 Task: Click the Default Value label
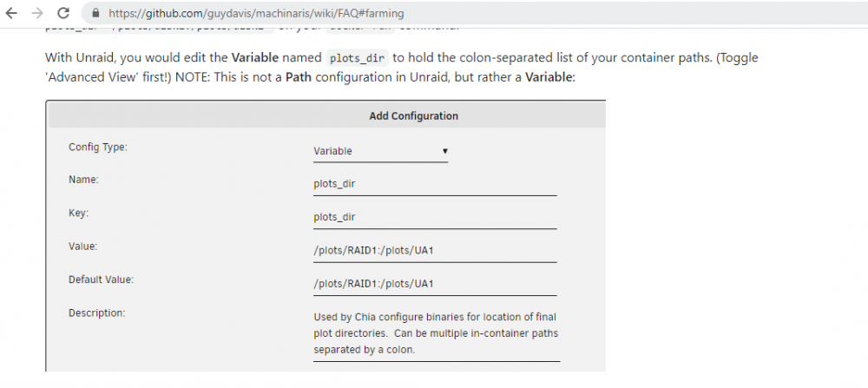(x=102, y=279)
